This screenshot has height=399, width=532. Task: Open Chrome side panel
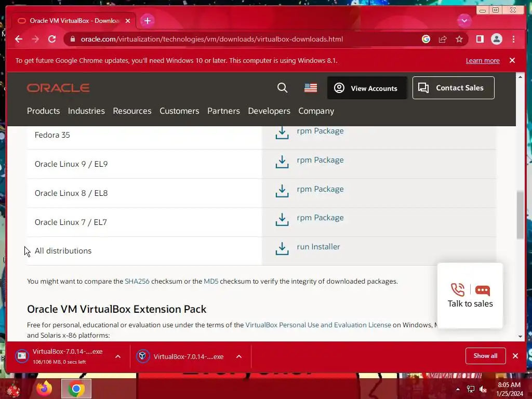[x=480, y=39]
